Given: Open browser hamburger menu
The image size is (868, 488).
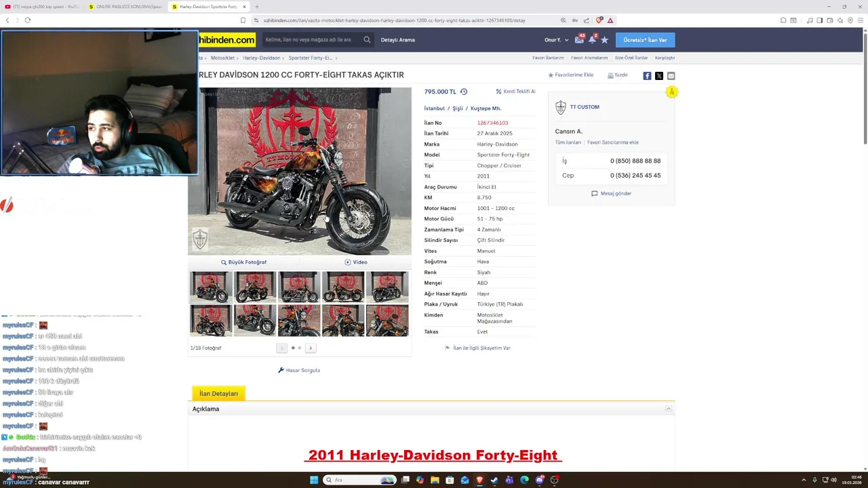Looking at the screenshot, I should (861, 20).
